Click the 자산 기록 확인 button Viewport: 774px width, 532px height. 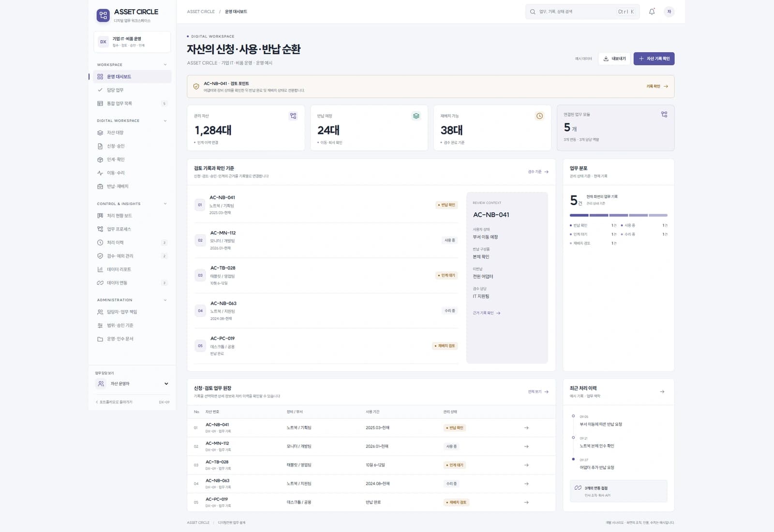tap(654, 59)
